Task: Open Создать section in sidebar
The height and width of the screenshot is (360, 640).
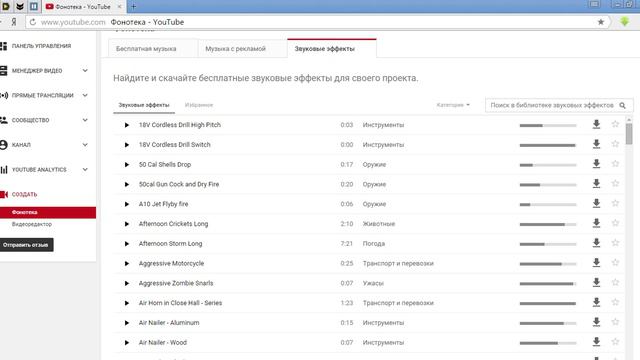Action: point(24,194)
